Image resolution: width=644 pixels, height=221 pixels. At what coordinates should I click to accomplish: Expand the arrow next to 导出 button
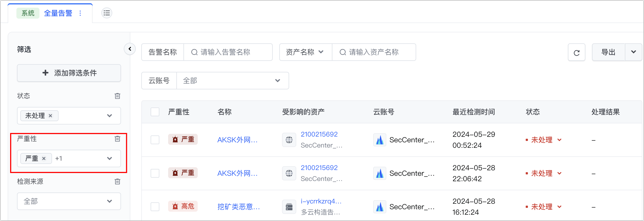click(633, 52)
